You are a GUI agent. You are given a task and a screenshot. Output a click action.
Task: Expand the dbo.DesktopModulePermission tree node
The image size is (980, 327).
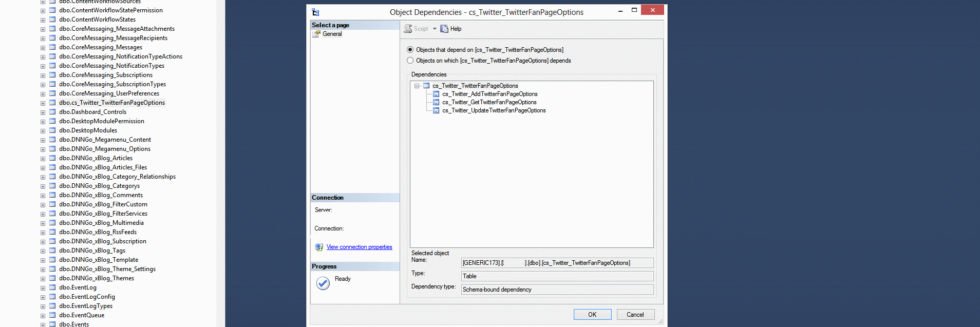coord(43,122)
